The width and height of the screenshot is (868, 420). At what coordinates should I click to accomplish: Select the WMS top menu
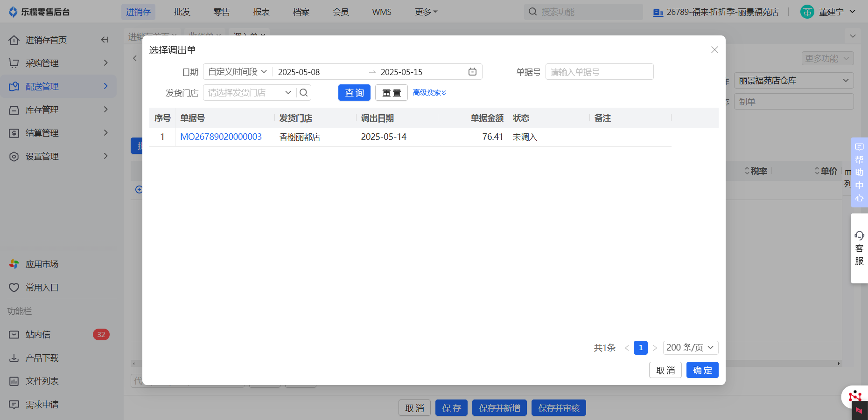coord(382,12)
